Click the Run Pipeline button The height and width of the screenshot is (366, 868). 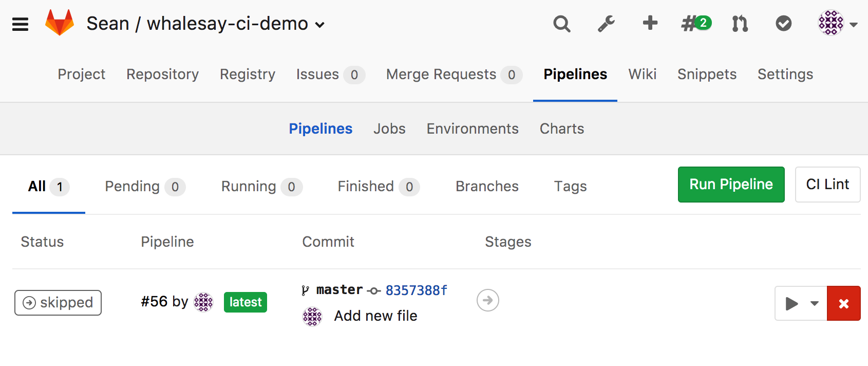tap(731, 185)
